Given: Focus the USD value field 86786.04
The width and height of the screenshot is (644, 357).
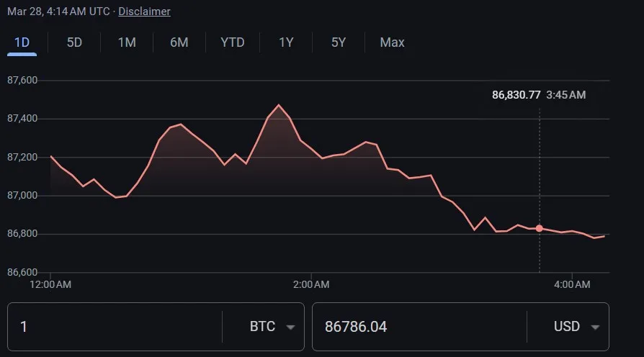Looking at the screenshot, I should point(418,327).
